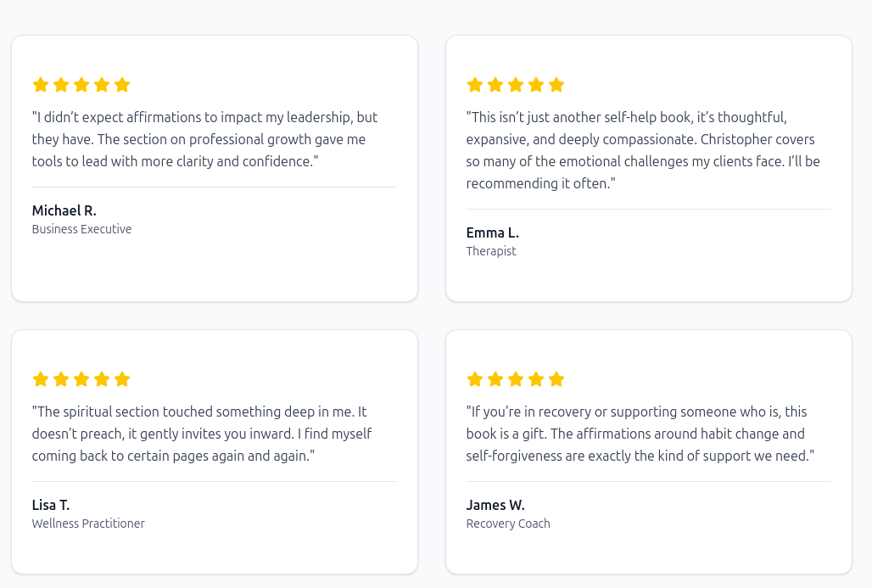Click the fourth star in James W.'s review
This screenshot has width=872, height=588.
[x=536, y=379]
